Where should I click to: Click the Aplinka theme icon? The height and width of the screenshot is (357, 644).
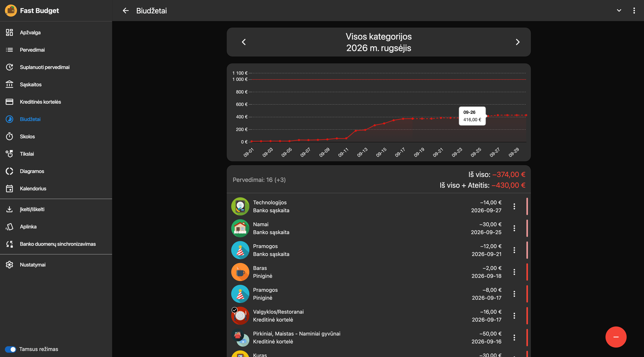(x=9, y=227)
